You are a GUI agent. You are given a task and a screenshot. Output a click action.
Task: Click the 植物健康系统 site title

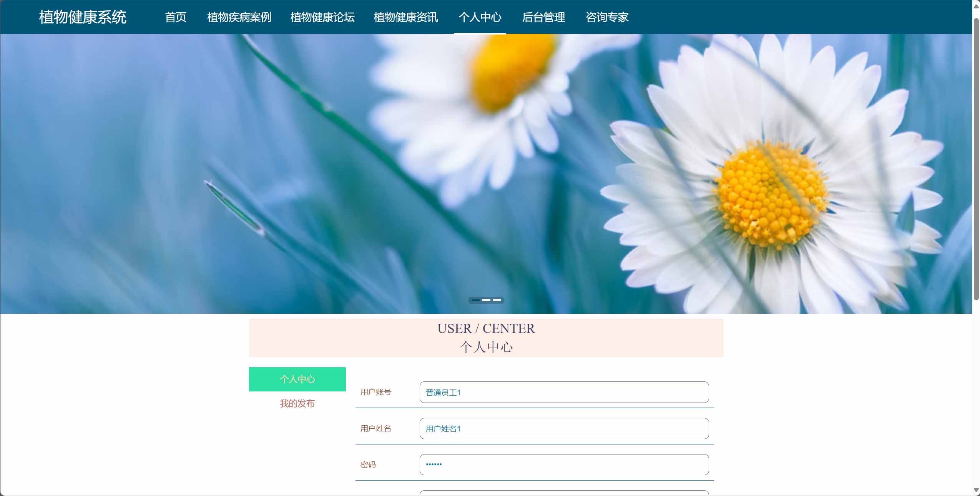coord(83,17)
